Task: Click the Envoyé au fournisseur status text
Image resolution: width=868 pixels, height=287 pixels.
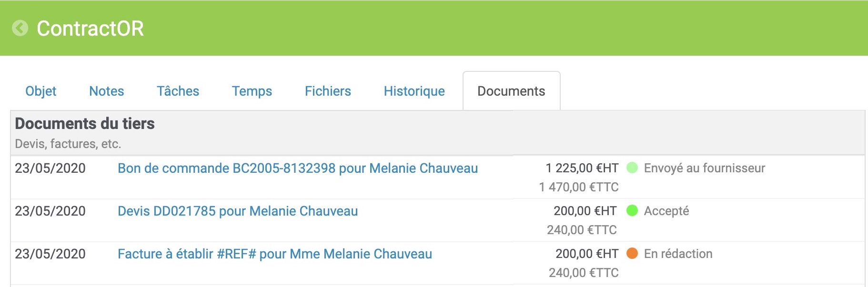Action: [x=704, y=168]
